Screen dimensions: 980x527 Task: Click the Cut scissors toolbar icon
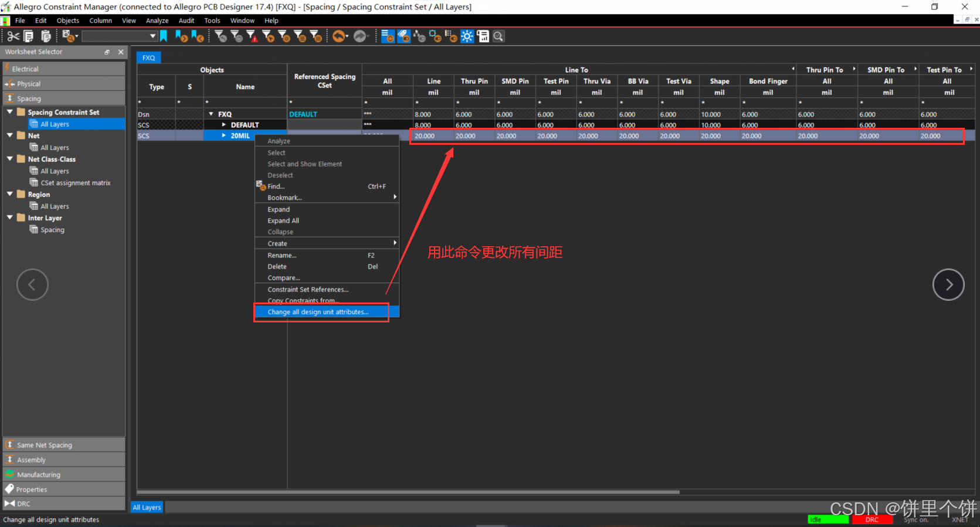click(13, 36)
